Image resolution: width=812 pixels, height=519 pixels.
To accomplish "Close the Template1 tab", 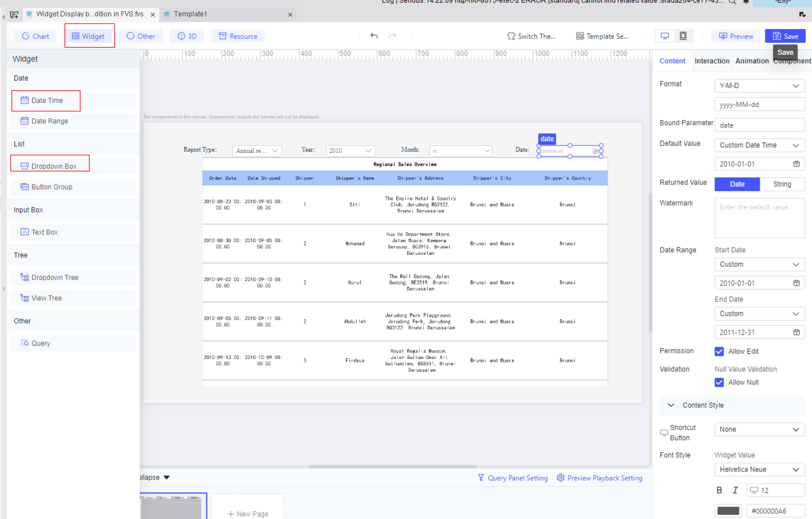I will (290, 15).
